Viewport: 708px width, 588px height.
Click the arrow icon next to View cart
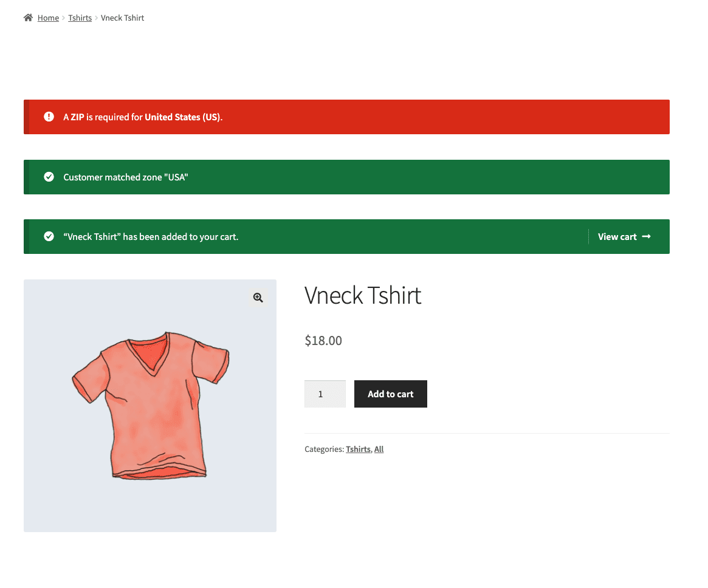click(x=646, y=236)
